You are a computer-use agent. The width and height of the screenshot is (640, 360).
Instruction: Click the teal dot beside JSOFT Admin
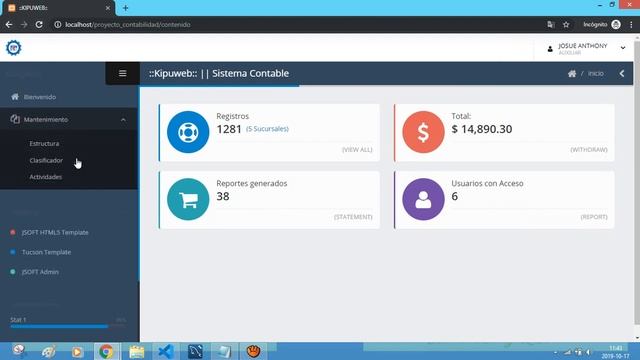(x=13, y=271)
